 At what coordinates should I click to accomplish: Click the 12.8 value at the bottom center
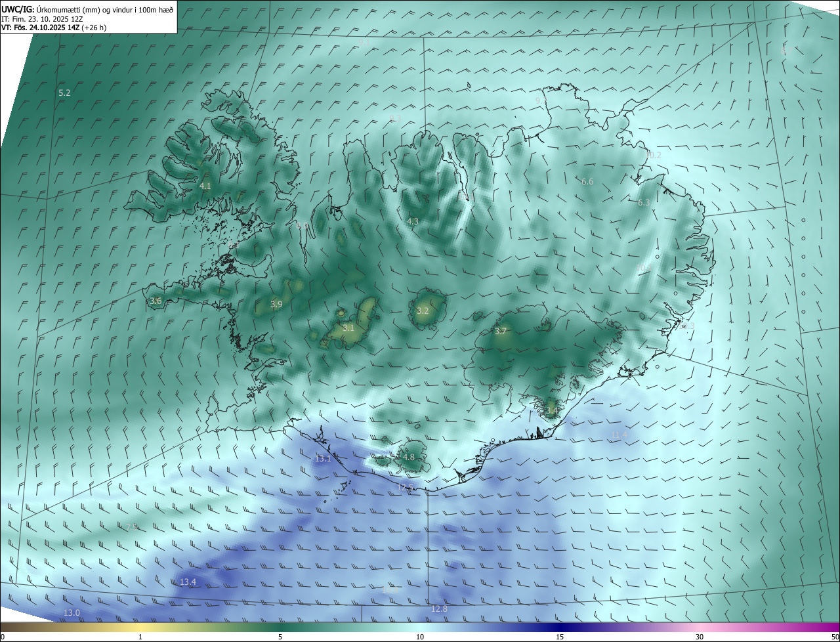tap(439, 609)
